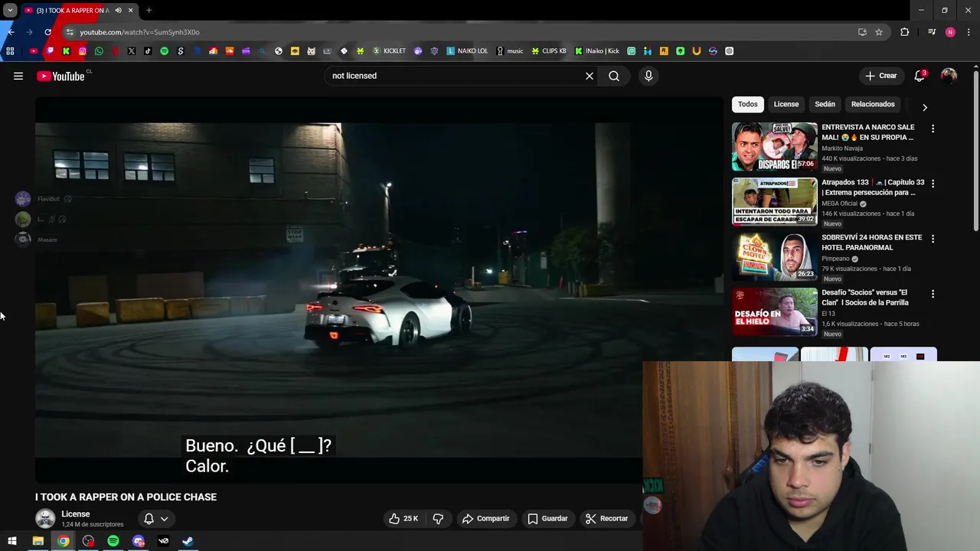
Task: Mute the tab via the speaker icon
Action: (118, 10)
